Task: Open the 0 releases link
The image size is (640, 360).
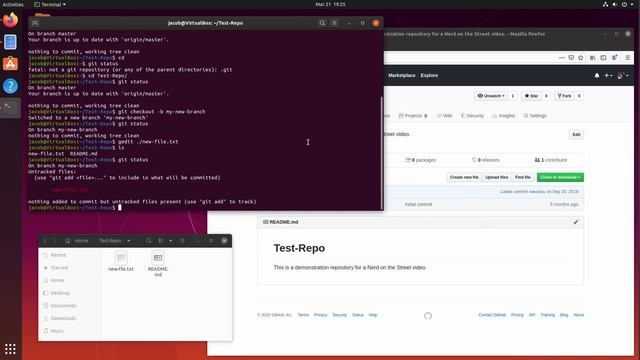Action: (486, 160)
